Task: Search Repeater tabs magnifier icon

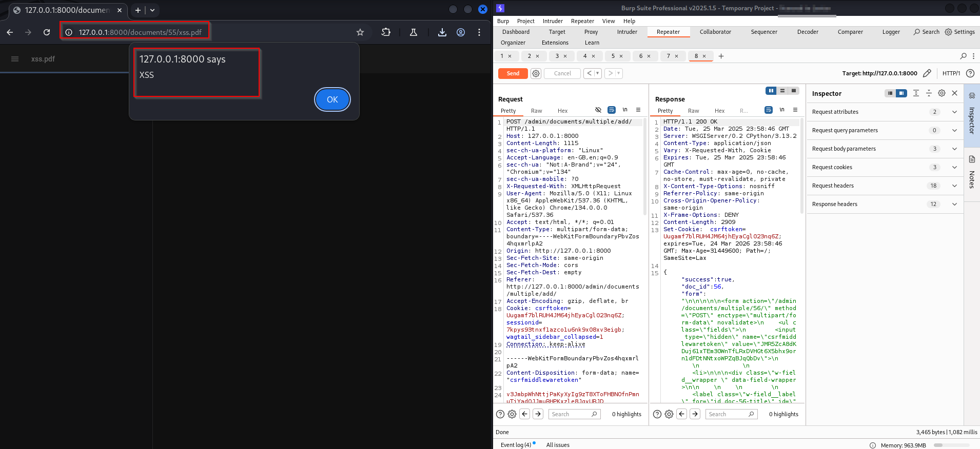Action: click(963, 56)
